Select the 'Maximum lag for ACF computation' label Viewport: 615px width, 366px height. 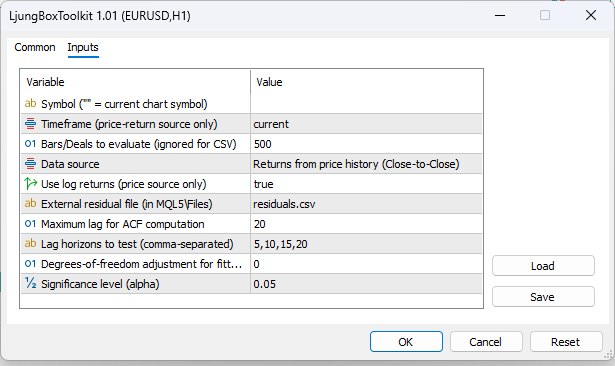click(123, 224)
